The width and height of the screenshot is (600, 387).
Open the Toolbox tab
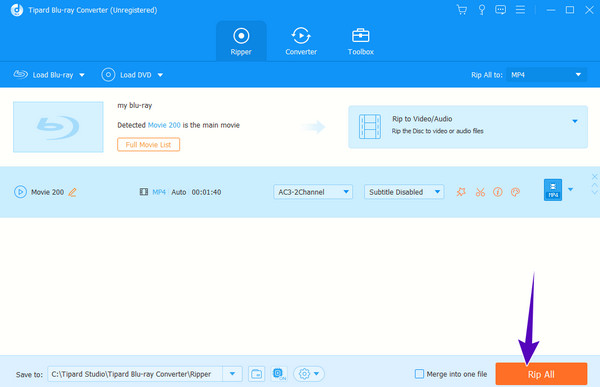(360, 41)
